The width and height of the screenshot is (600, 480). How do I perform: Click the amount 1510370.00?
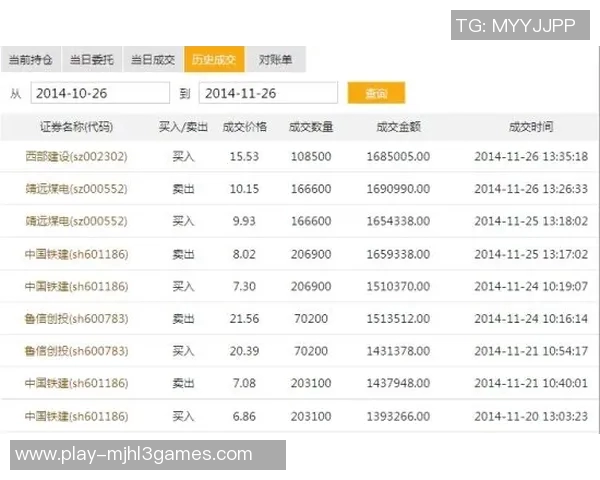coord(398,286)
